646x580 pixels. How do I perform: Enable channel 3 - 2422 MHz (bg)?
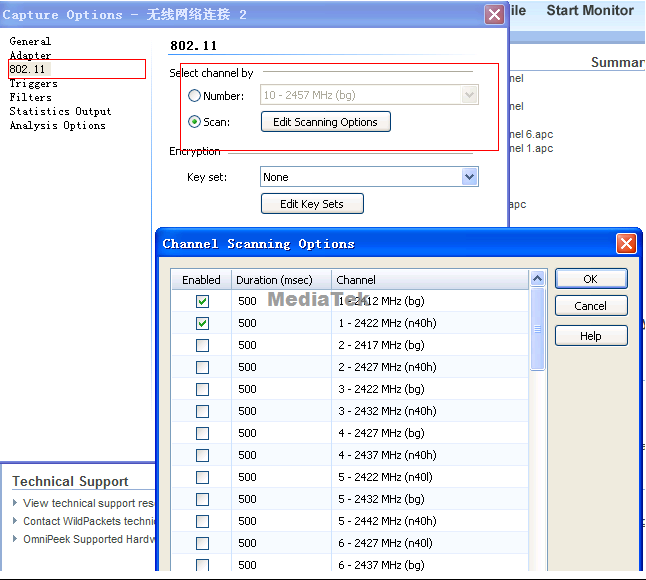(202, 389)
